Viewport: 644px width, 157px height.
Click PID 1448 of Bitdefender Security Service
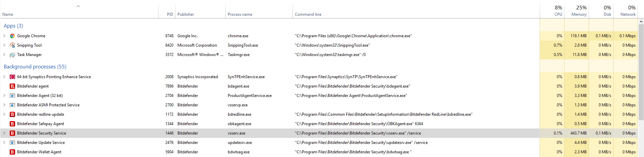(169, 133)
